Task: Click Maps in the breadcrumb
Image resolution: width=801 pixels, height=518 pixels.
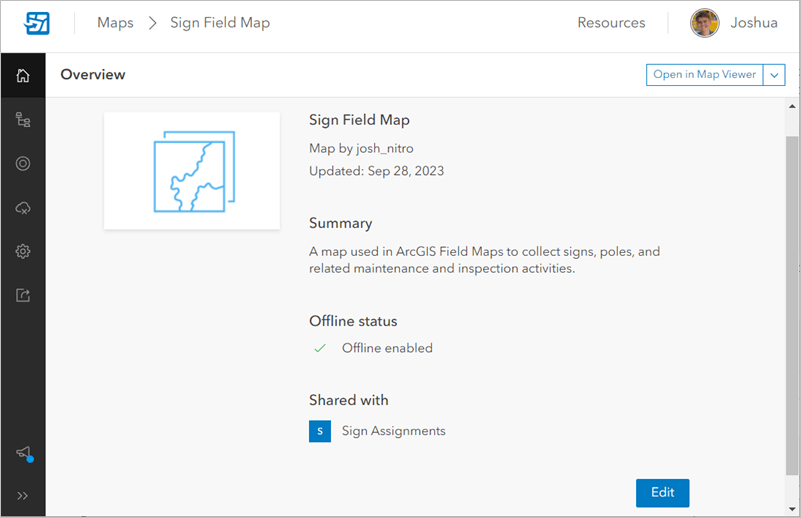Action: pyautogui.click(x=115, y=22)
